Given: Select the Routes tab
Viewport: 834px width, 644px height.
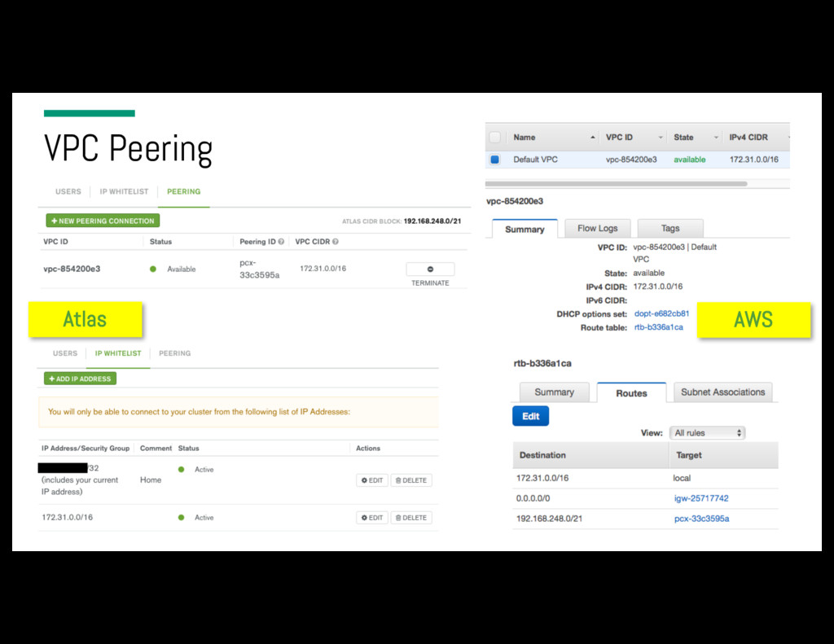Looking at the screenshot, I should coord(631,393).
